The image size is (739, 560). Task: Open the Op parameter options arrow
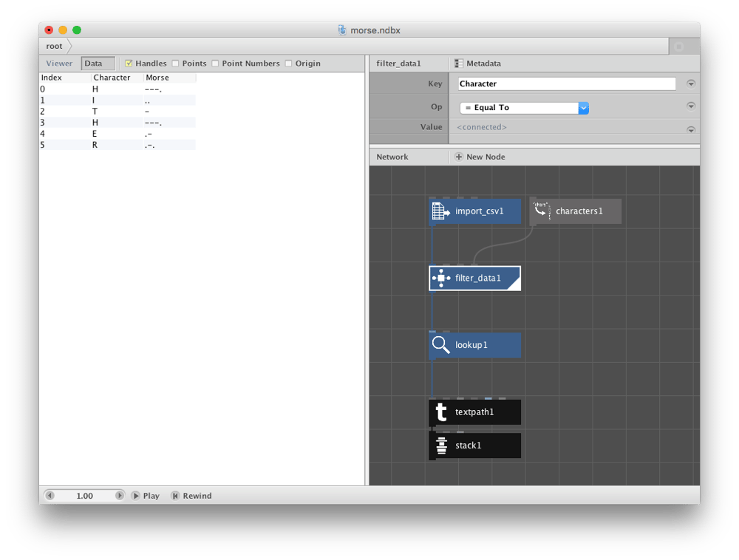point(691,106)
